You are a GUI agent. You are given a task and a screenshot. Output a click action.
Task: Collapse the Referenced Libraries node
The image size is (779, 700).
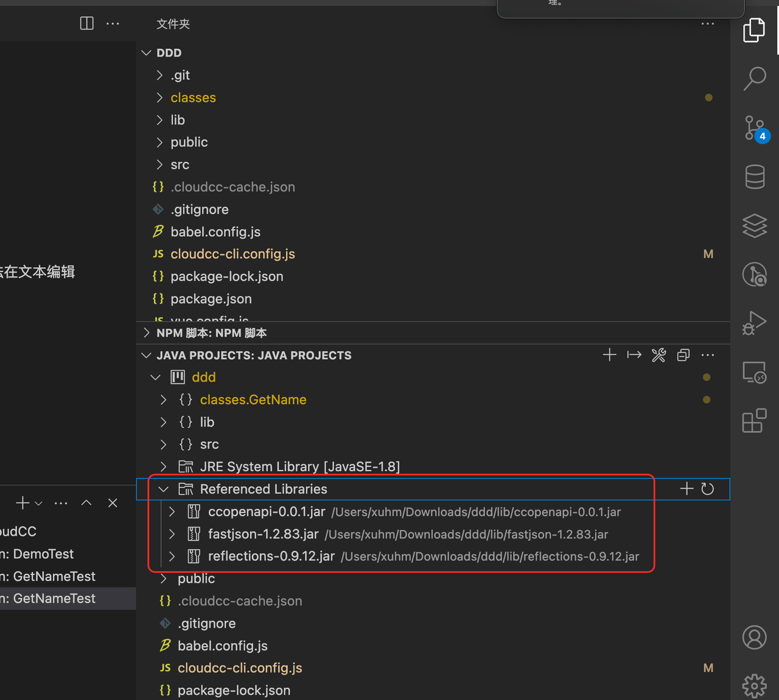tap(164, 489)
